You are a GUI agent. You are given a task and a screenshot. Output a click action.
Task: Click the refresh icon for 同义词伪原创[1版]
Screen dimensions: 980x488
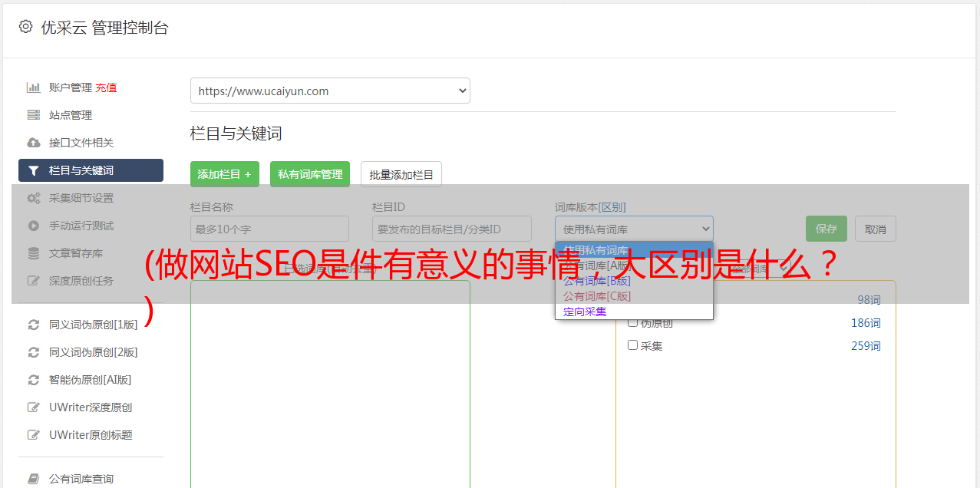tap(33, 325)
